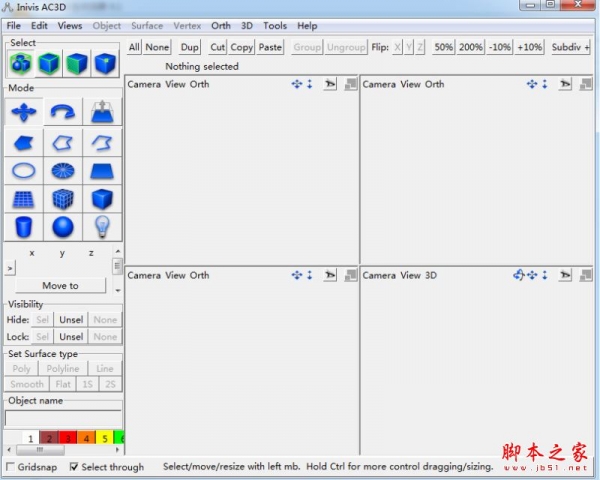The width and height of the screenshot is (600, 480).
Task: Click the None selection button
Action: (x=157, y=47)
